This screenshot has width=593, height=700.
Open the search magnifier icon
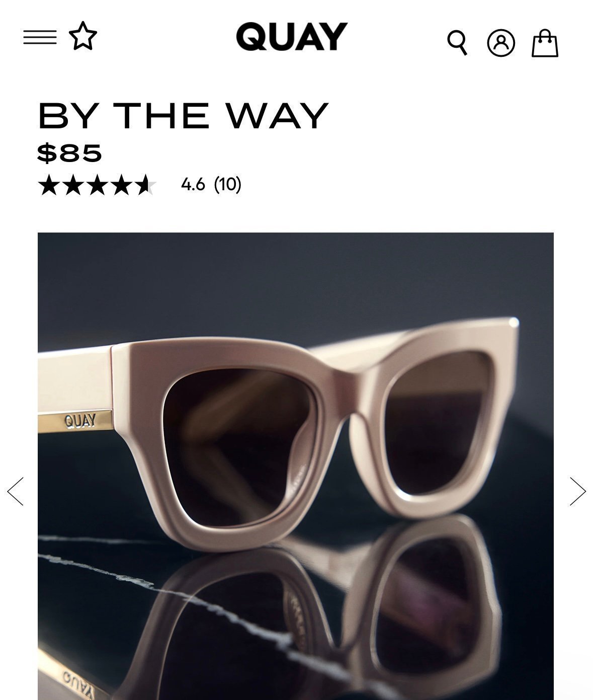click(x=458, y=43)
